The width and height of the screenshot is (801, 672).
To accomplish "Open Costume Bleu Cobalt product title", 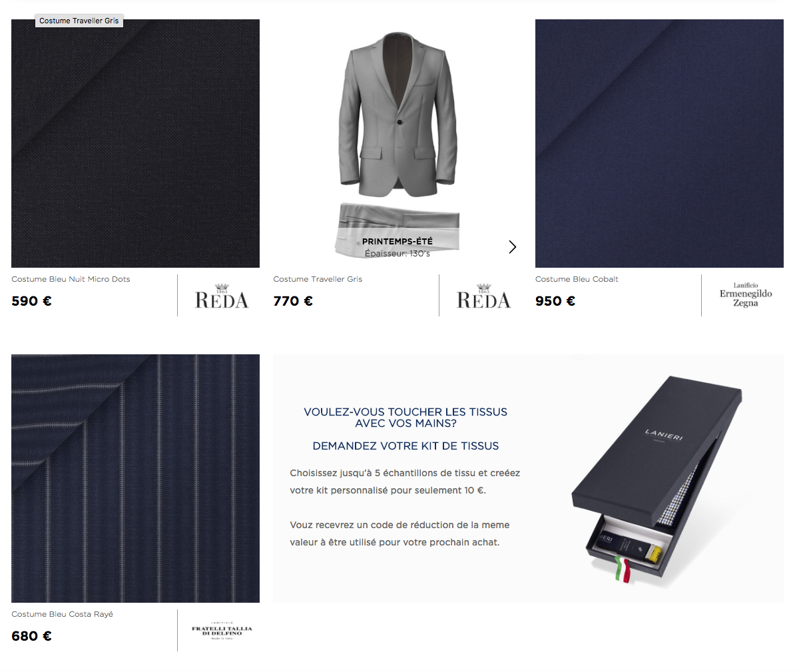I will [577, 279].
